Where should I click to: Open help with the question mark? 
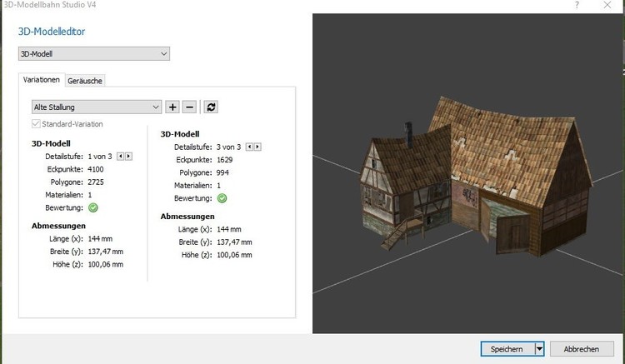click(x=577, y=5)
